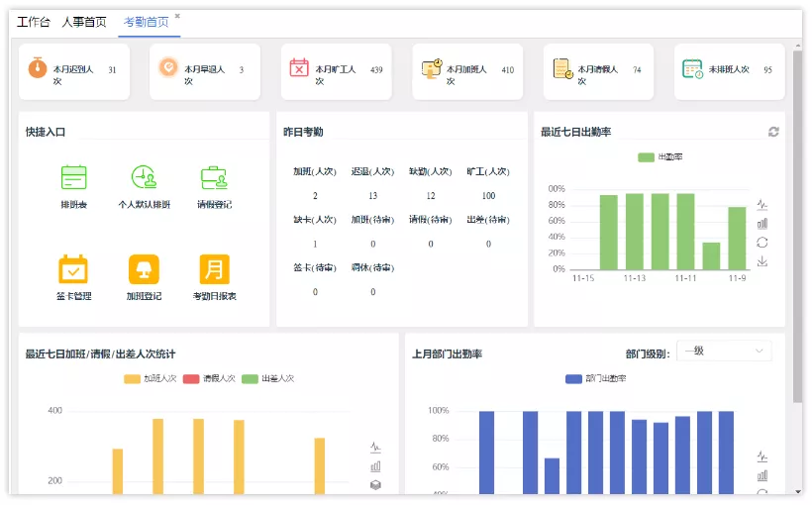The height and width of the screenshot is (505, 812).
Task: Switch 加班/请假/出差 chart to bar view
Action: coord(375,466)
